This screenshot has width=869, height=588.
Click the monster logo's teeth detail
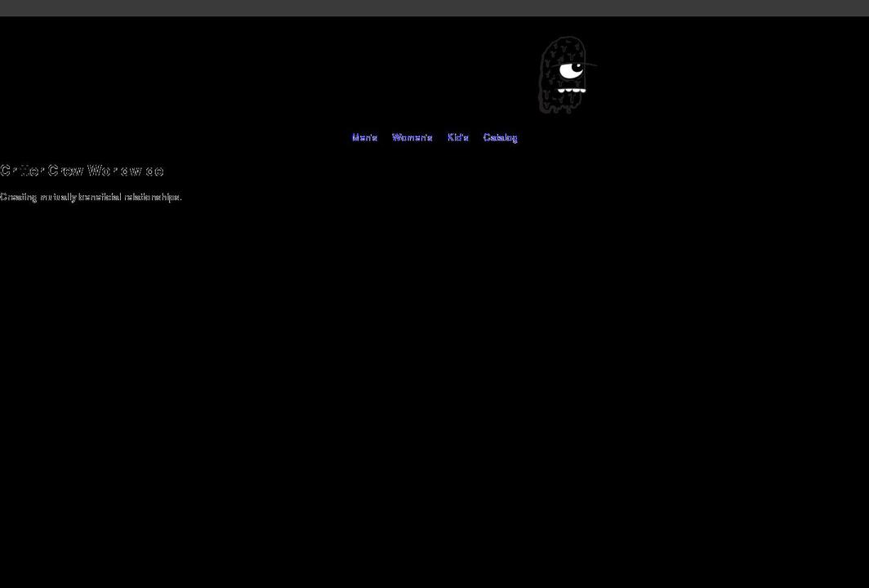(572, 90)
